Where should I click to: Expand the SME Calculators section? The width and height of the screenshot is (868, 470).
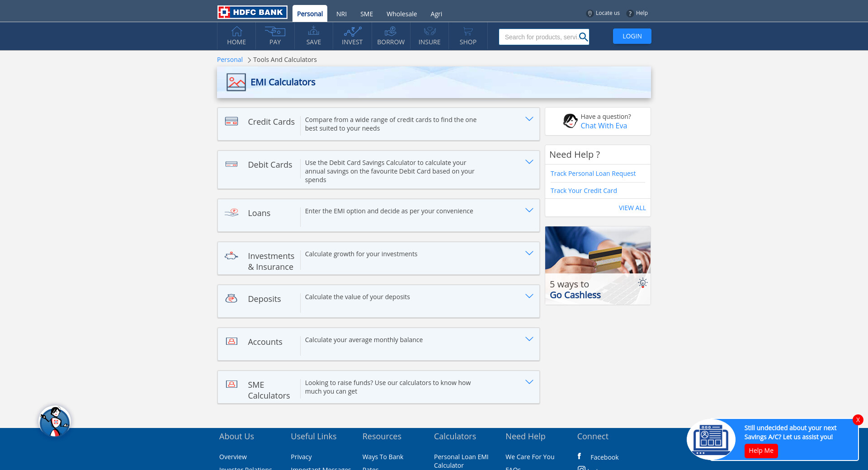529,382
